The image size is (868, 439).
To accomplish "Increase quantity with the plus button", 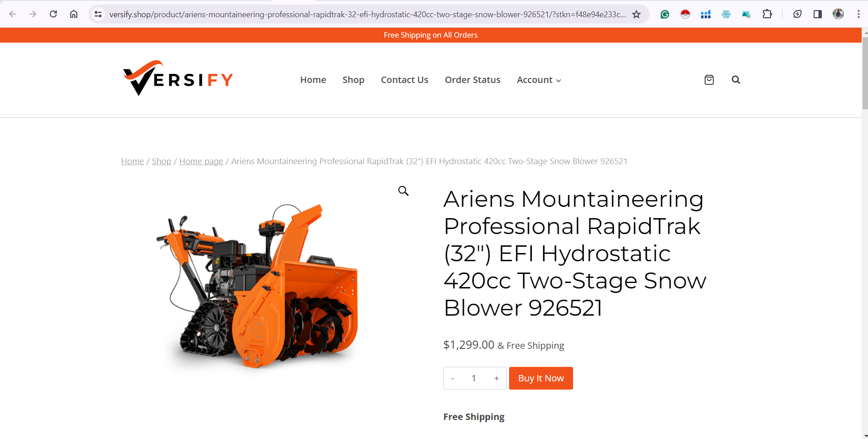I will coord(496,378).
